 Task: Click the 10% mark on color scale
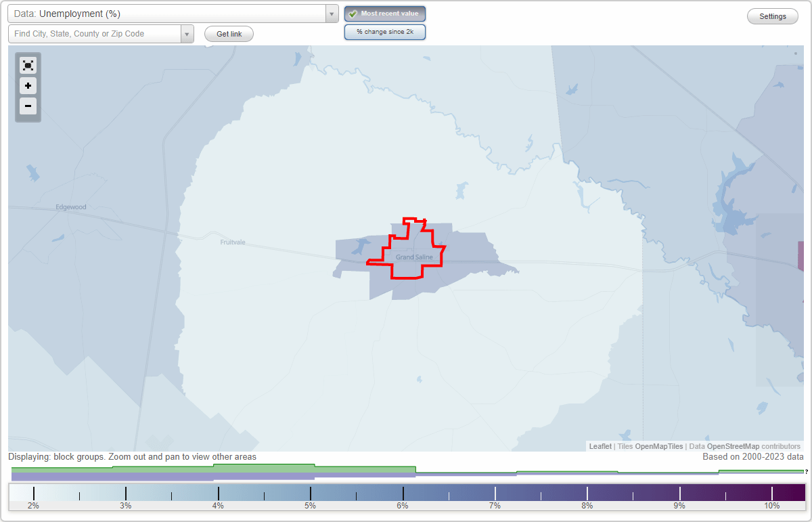click(772, 505)
